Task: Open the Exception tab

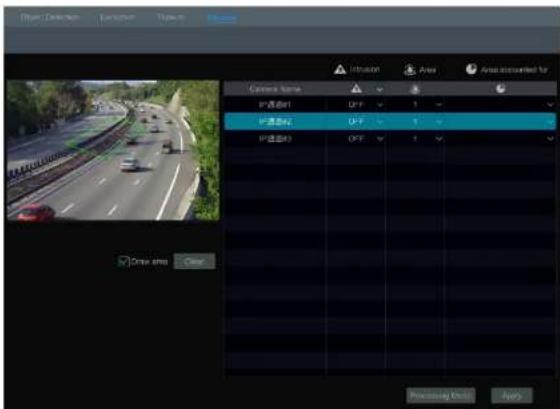Action: click(117, 17)
